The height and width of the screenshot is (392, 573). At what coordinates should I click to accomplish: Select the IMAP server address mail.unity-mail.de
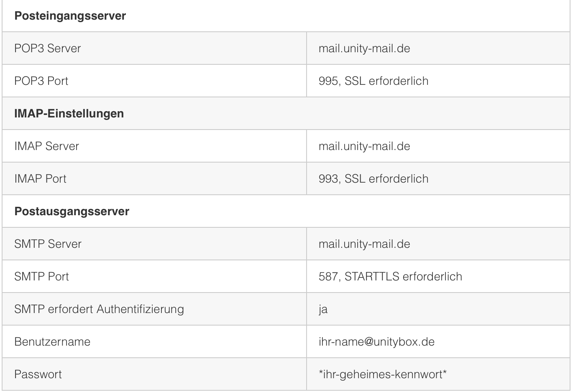[364, 146]
